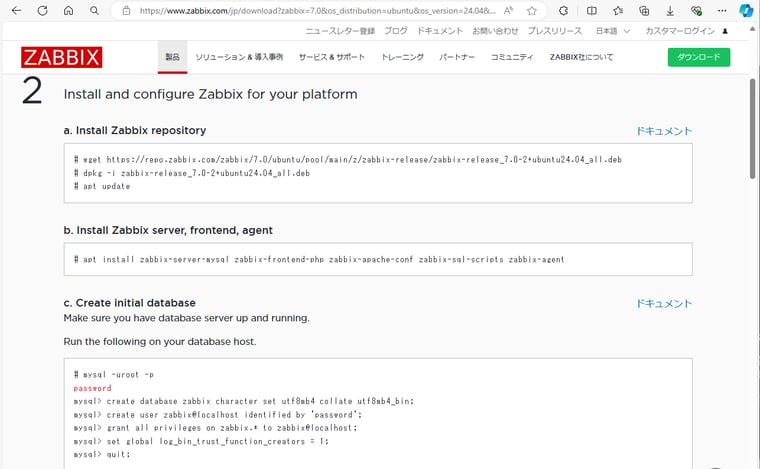Click the page vertical scrollbar thumb
Viewport: 760px width, 469px height.
click(x=752, y=128)
